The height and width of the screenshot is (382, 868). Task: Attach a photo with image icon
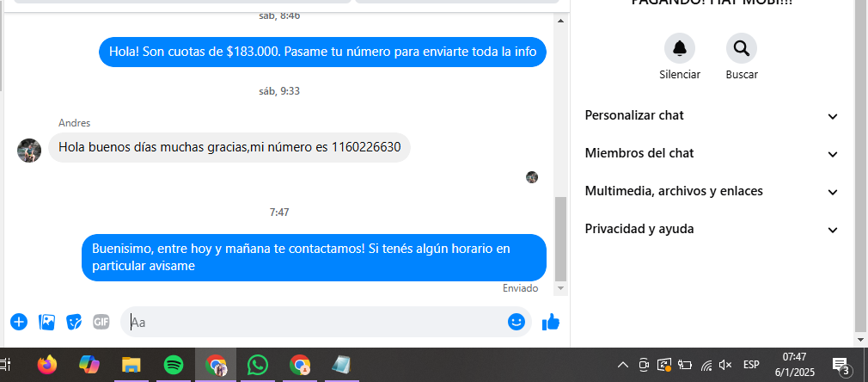tap(46, 322)
